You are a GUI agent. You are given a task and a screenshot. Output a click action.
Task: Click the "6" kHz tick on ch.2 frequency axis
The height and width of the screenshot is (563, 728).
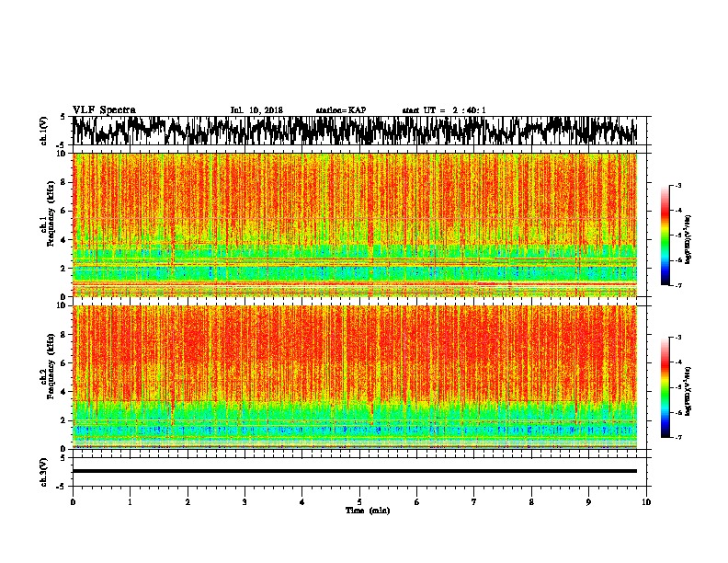[64, 363]
